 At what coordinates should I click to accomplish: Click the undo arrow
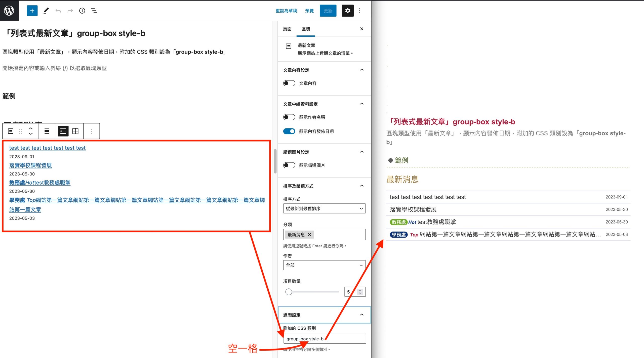pyautogui.click(x=58, y=11)
